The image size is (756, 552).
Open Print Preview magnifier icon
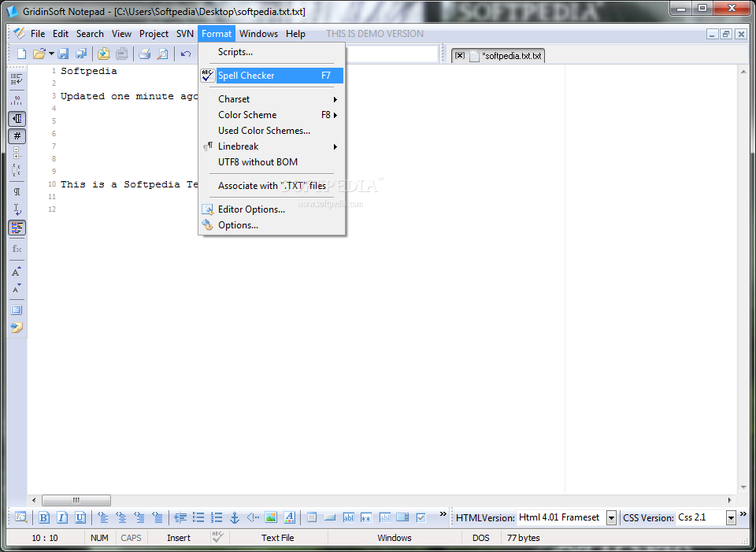pos(163,54)
